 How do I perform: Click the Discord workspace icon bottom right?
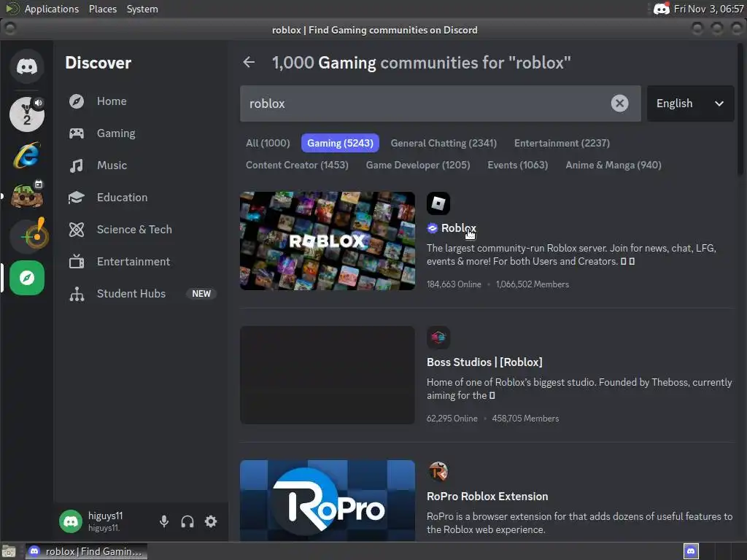pyautogui.click(x=691, y=551)
